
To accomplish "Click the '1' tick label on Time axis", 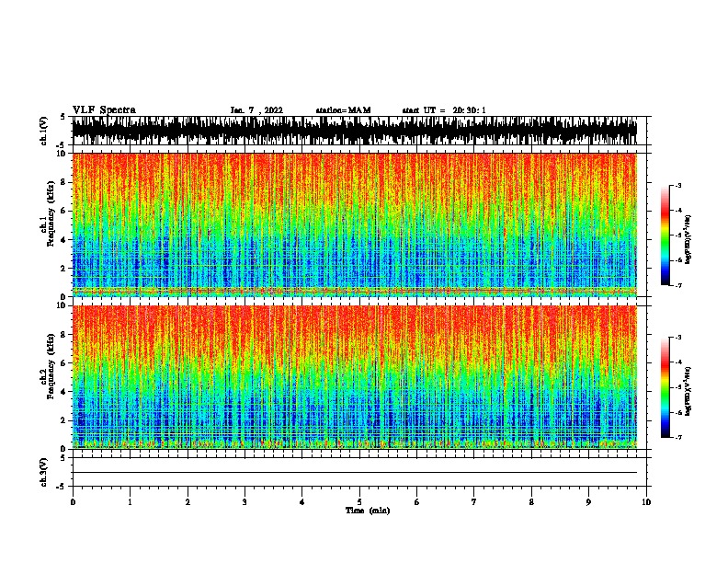I will (130, 502).
